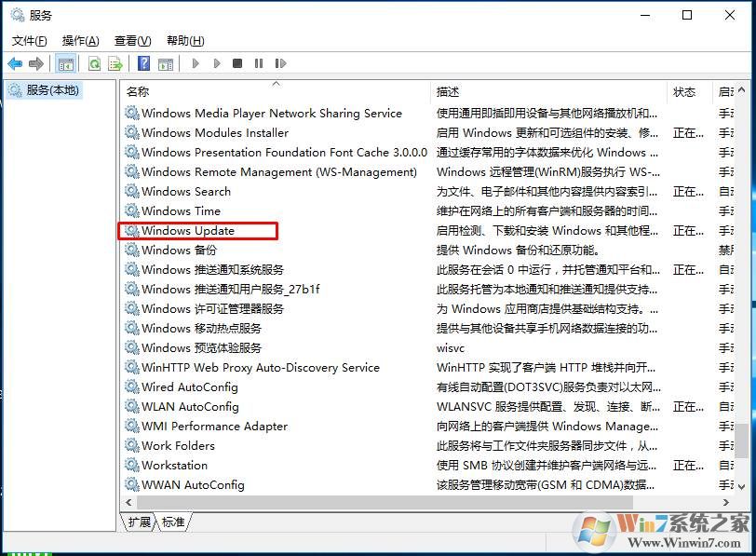This screenshot has width=756, height=556.
Task: Click the wisvc description cell
Action: coord(451,348)
